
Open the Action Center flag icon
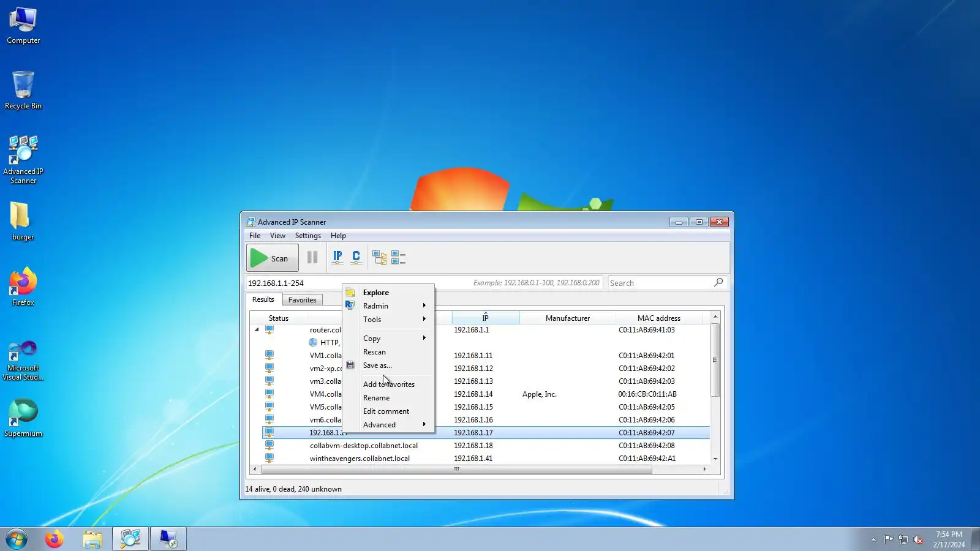(x=889, y=539)
